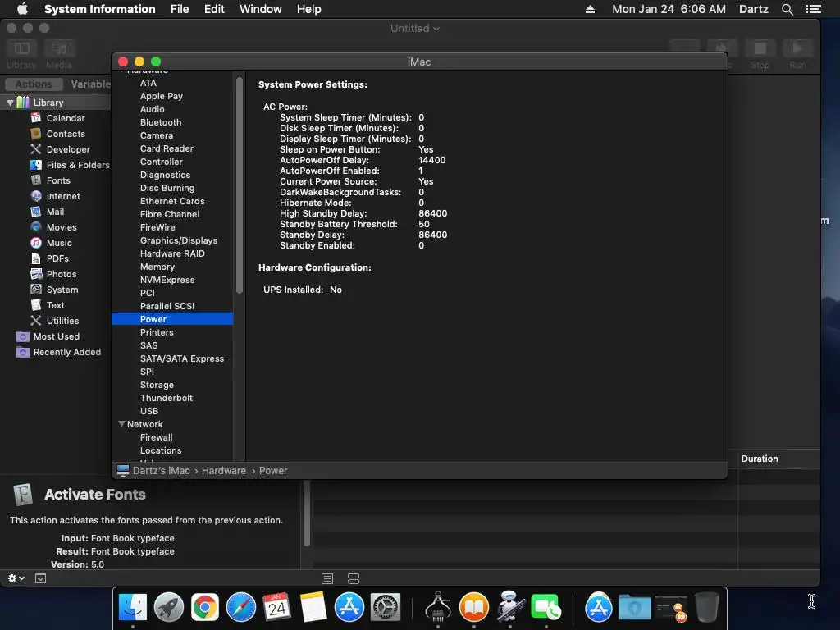Open the System Information app menu
840x630 pixels.
click(99, 9)
